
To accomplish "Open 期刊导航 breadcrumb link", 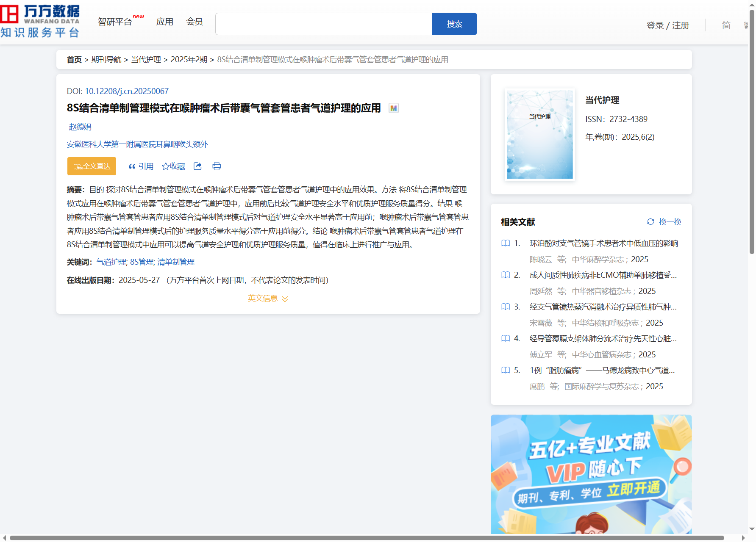I will click(x=106, y=60).
